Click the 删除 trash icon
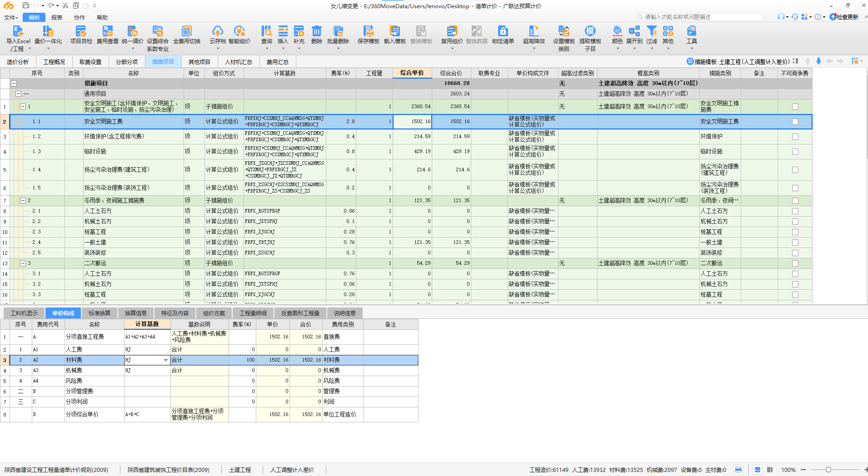This screenshot has width=868, height=476. 317,31
